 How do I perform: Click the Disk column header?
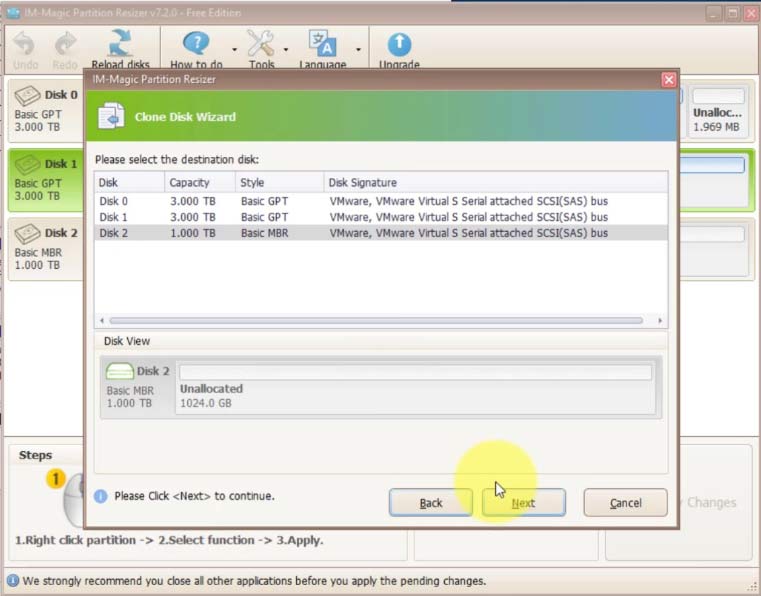pos(130,182)
